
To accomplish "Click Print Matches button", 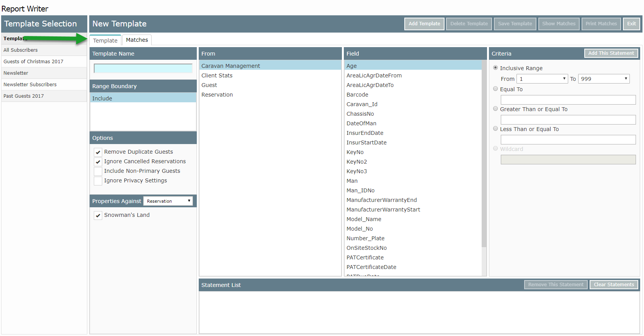I will (601, 24).
